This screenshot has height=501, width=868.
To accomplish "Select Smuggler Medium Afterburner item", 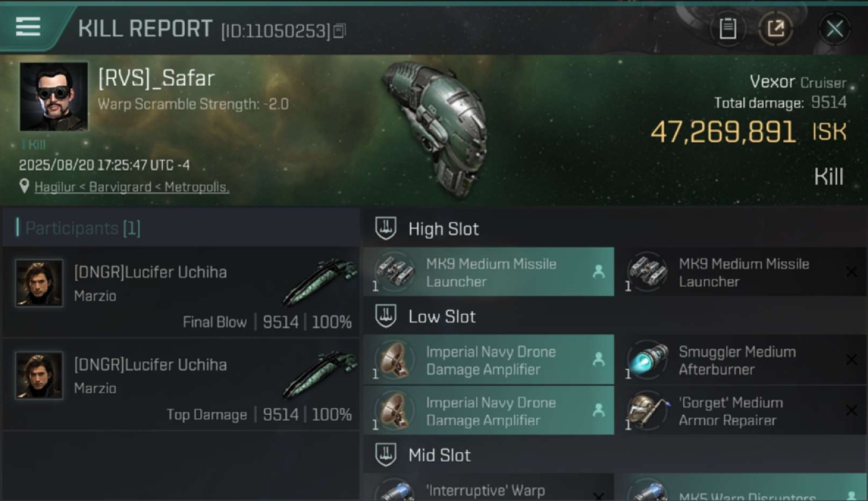I will click(x=742, y=360).
